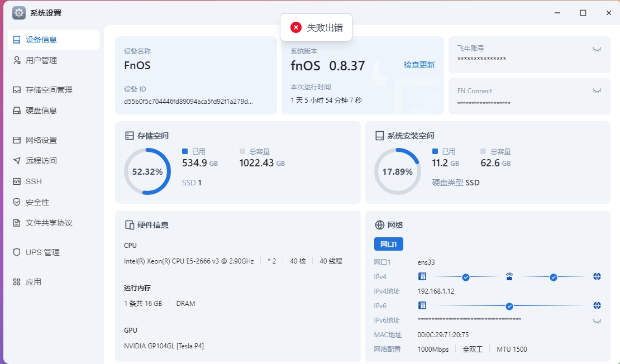Image resolution: width=620 pixels, height=364 pixels.
Task: Click the 系统安装空间 panel icon
Action: [x=380, y=136]
